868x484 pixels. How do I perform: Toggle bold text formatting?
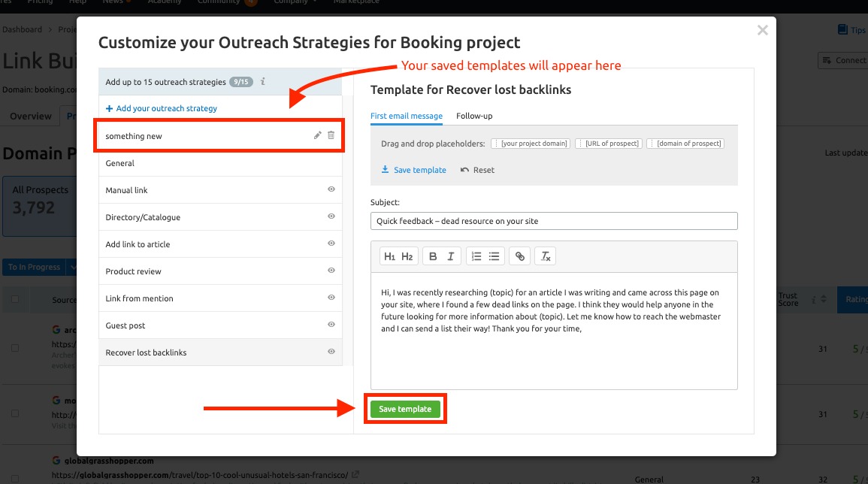(x=433, y=256)
